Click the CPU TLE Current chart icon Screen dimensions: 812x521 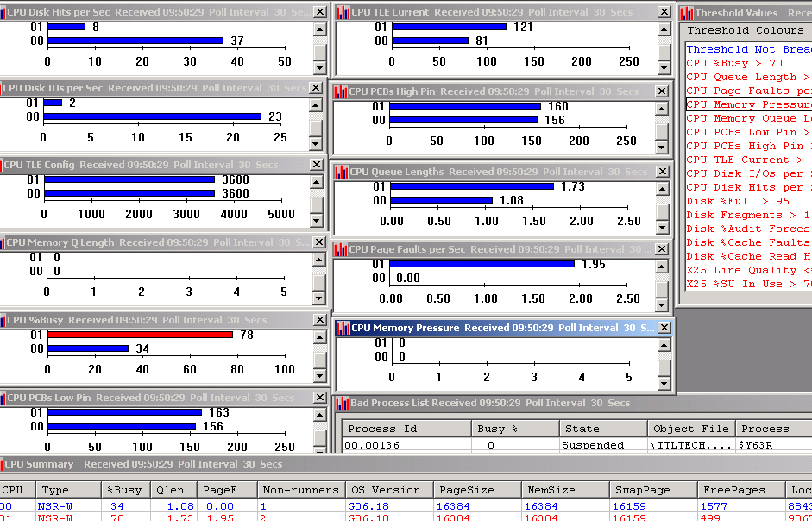(343, 12)
